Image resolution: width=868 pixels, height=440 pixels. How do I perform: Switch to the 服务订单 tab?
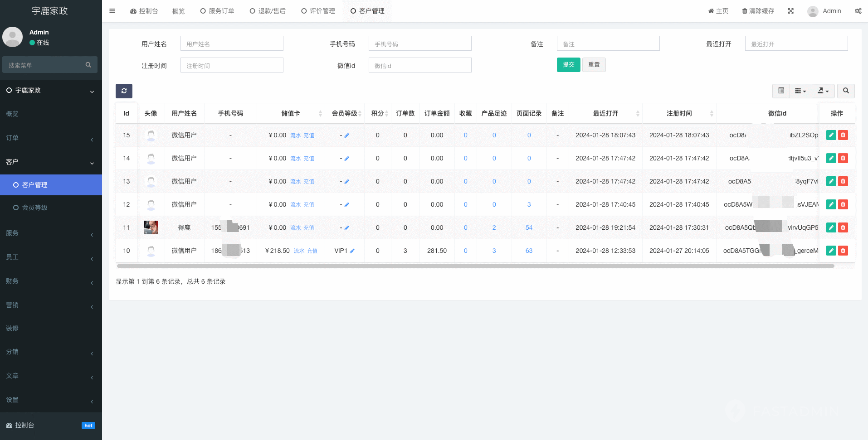217,11
